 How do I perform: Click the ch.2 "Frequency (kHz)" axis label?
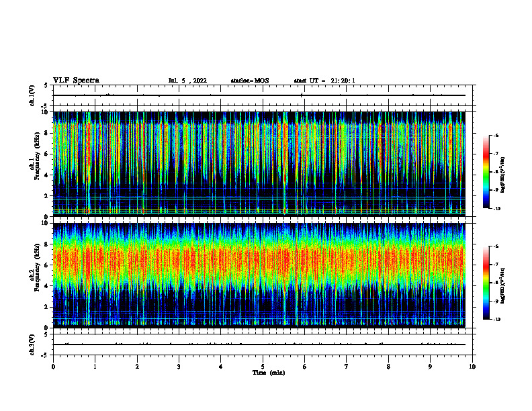click(37, 267)
